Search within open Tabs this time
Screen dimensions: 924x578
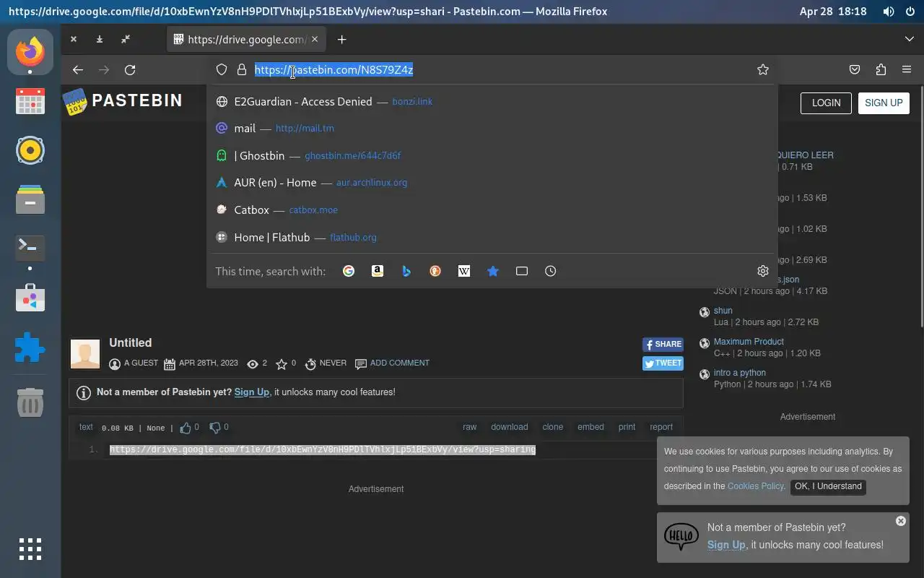coord(522,271)
